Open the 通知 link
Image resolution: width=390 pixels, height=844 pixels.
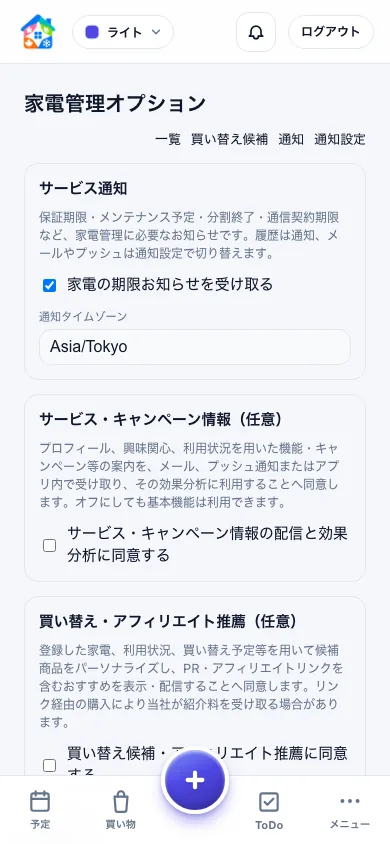tap(291, 139)
